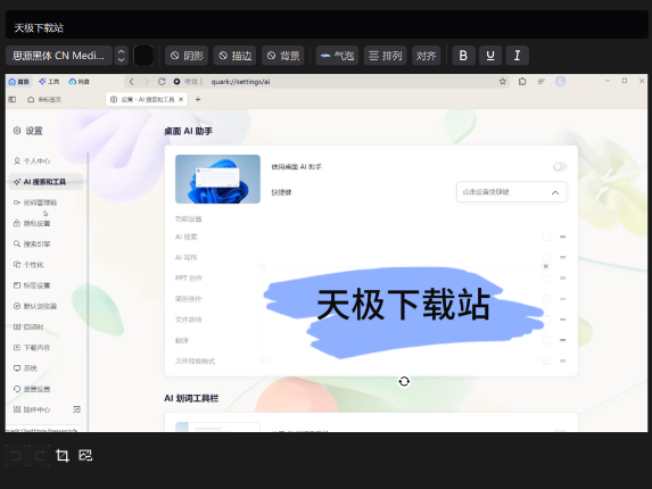This screenshot has width=652, height=489.
Task: Apply underline with the U button
Action: [x=490, y=55]
